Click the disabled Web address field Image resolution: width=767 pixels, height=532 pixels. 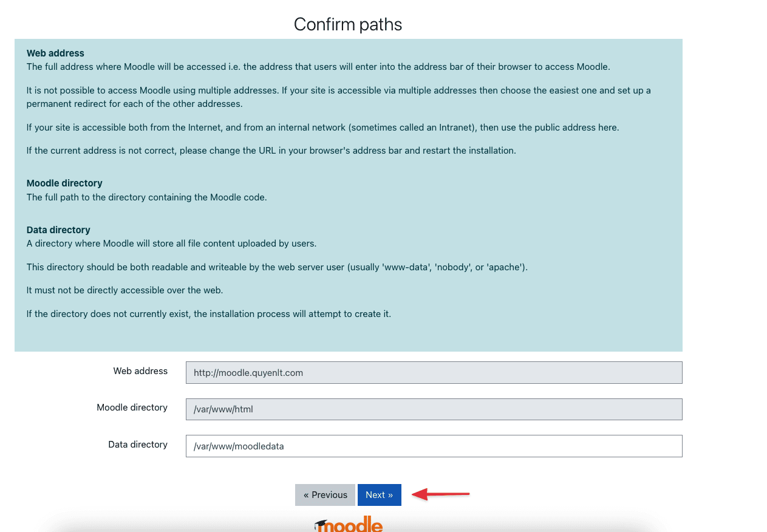coord(434,373)
